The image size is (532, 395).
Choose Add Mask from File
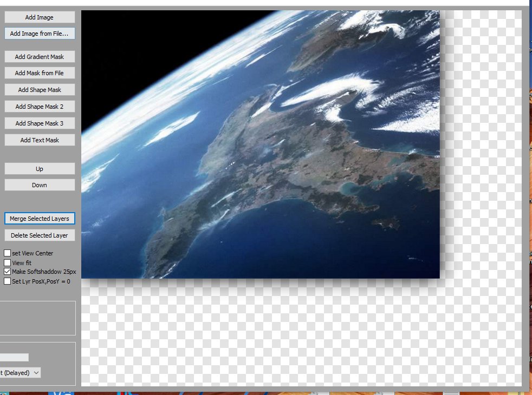(x=40, y=73)
